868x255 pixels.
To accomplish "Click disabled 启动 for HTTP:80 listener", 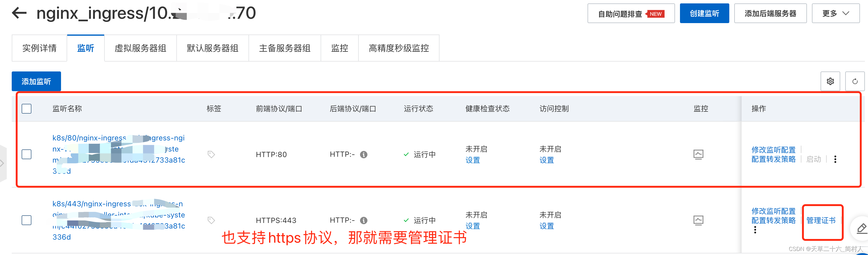I will tap(814, 159).
